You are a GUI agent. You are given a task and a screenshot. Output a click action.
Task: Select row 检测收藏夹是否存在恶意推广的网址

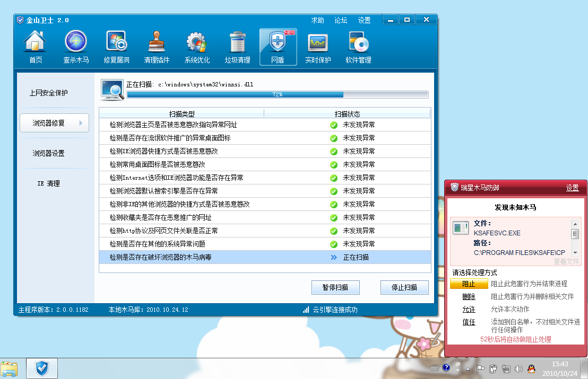coord(265,217)
